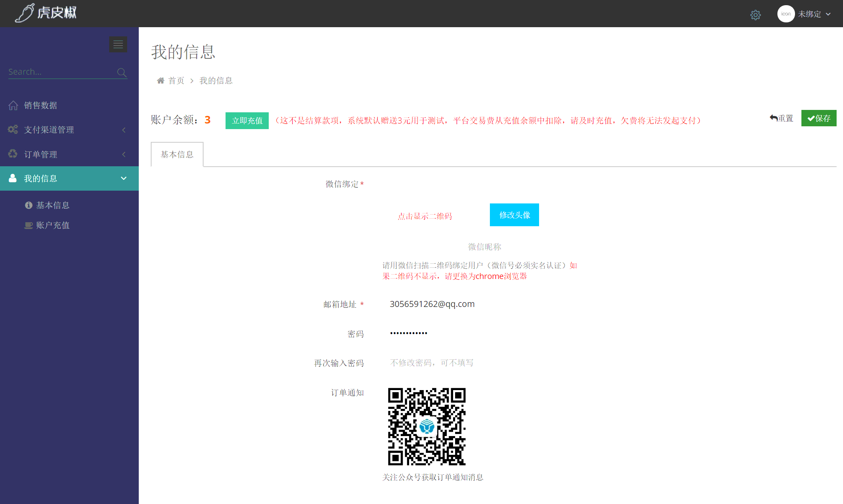Open 账户充值 from the sidebar menu

pos(53,225)
